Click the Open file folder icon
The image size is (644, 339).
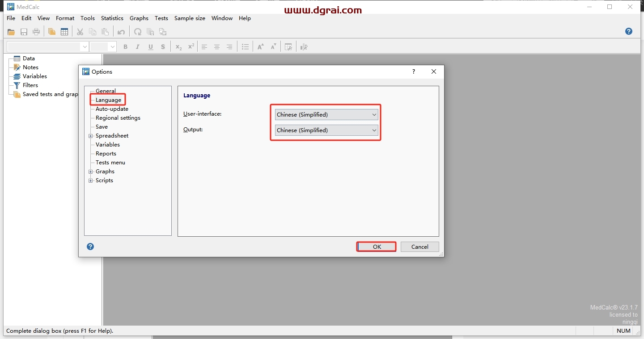[x=11, y=32]
